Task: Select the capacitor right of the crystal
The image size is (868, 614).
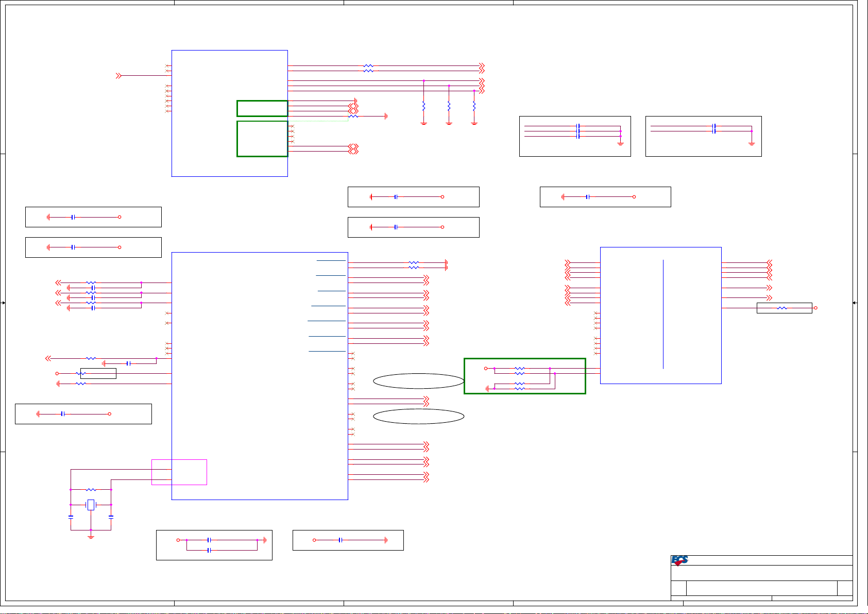Action: coord(111,516)
